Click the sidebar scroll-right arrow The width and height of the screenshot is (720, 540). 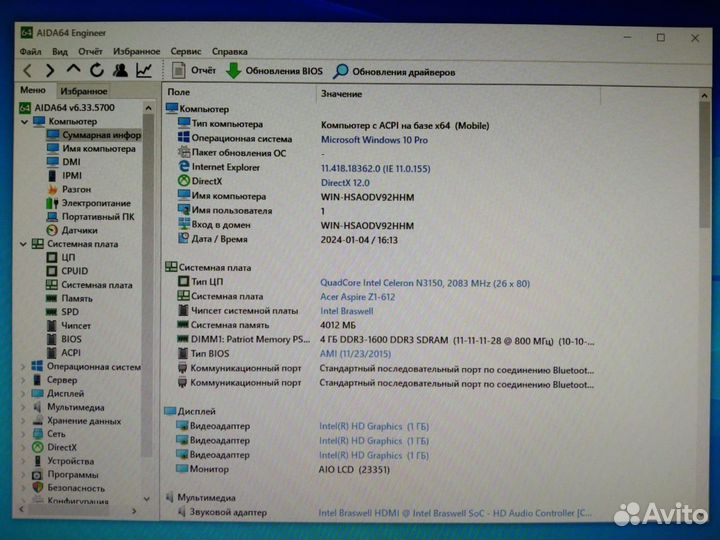click(x=134, y=511)
